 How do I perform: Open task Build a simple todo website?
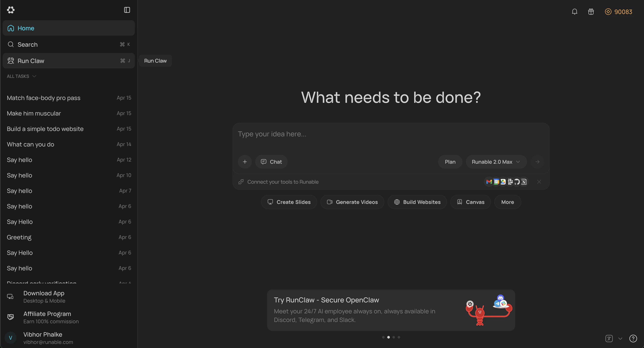click(x=68, y=129)
